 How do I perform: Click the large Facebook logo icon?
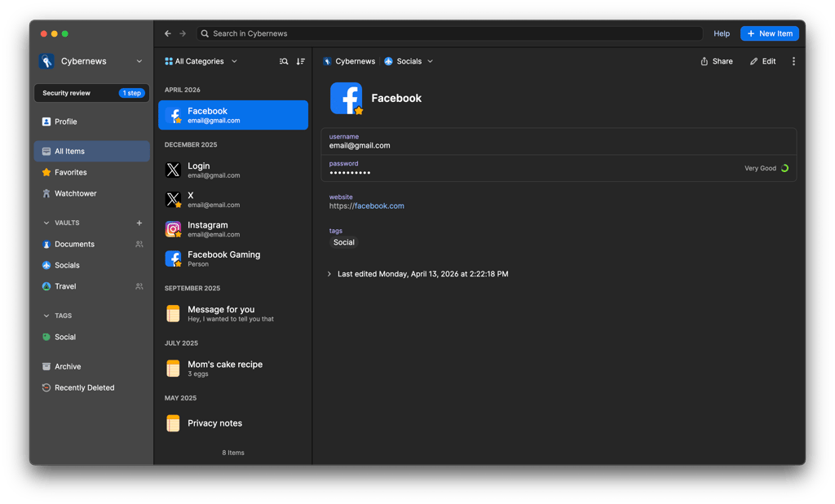[346, 98]
